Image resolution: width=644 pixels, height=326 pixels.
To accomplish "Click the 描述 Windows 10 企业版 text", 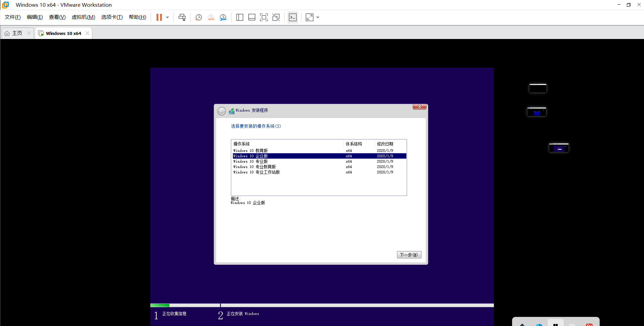I will click(x=248, y=201).
